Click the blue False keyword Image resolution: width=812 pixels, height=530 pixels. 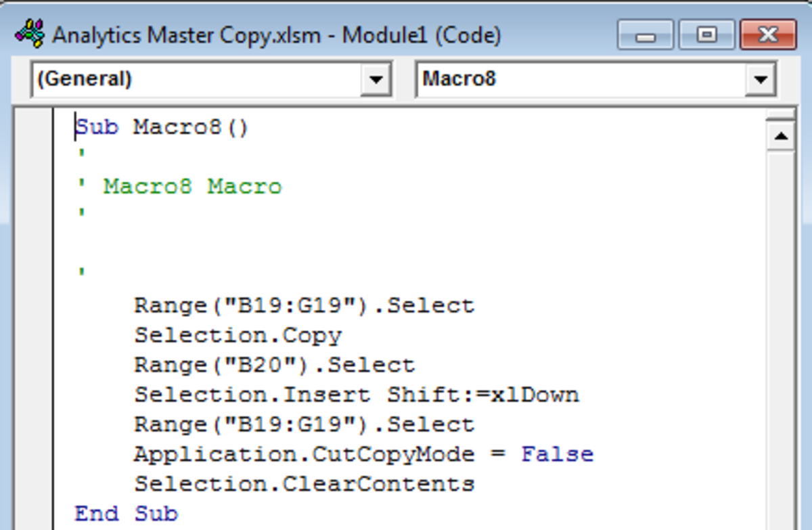tap(557, 454)
